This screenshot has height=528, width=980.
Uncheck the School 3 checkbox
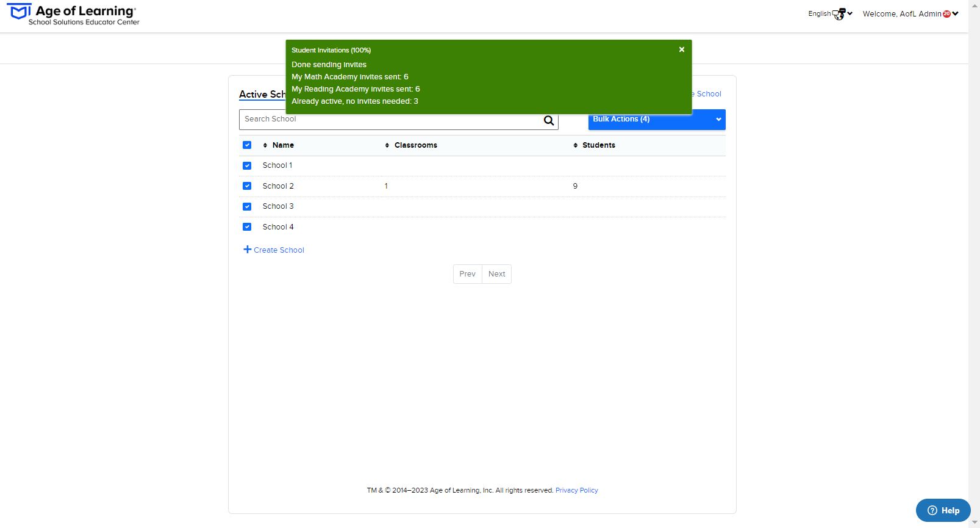click(x=247, y=206)
